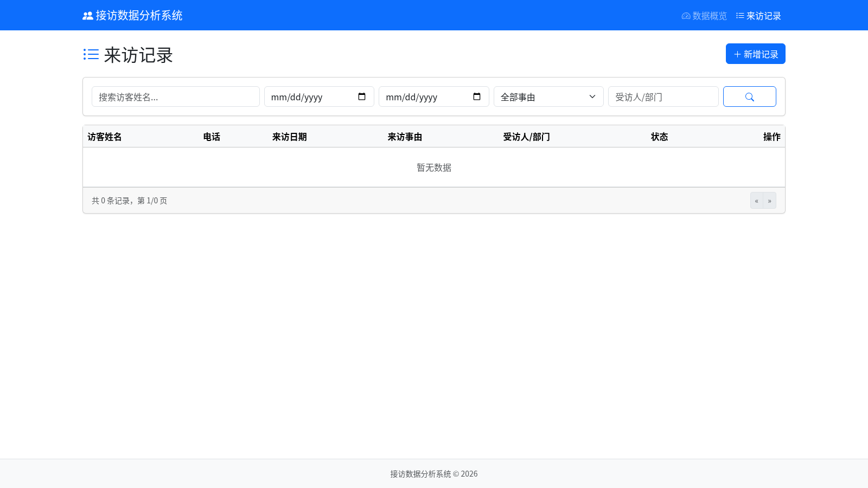This screenshot has width=868, height=488.
Task: Open the 来访记录 navigation item
Action: click(758, 16)
